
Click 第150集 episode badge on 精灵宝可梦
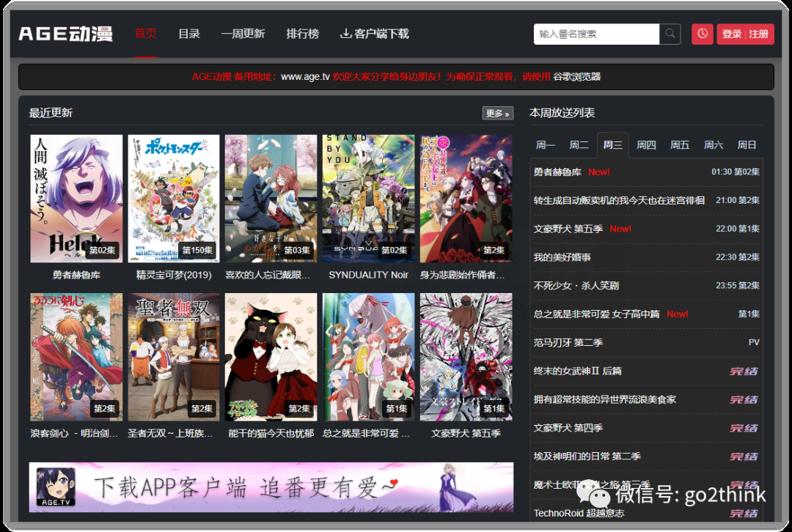tap(197, 251)
